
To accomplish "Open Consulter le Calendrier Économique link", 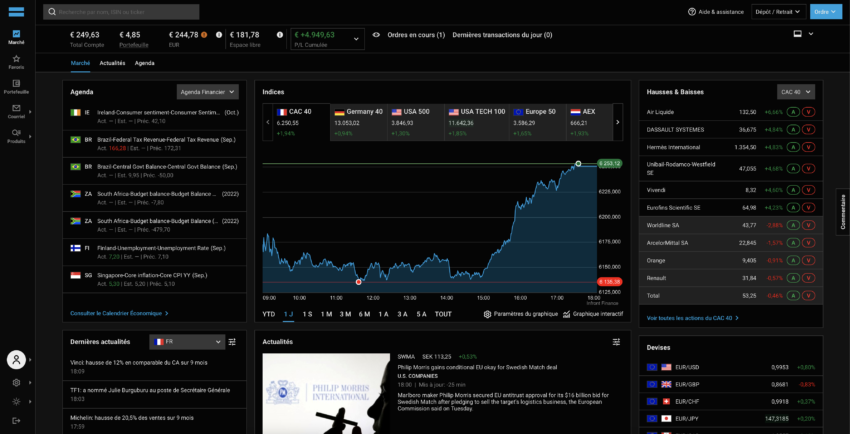I will 119,313.
